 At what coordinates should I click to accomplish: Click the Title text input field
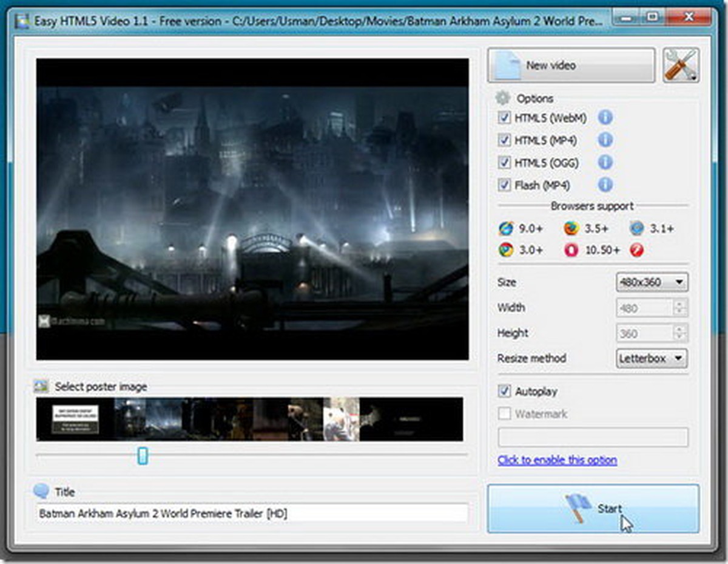click(x=252, y=514)
